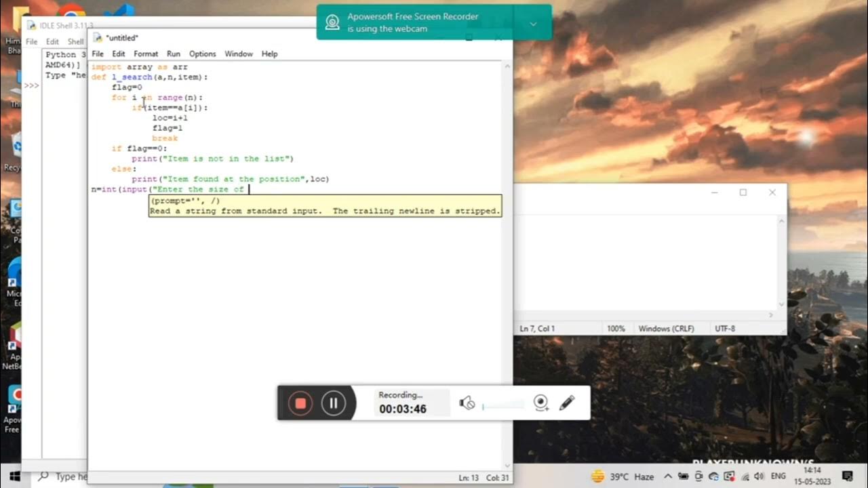The image size is (868, 488).
Task: Click the IDLE input calltip tooltip
Action: [x=325, y=206]
